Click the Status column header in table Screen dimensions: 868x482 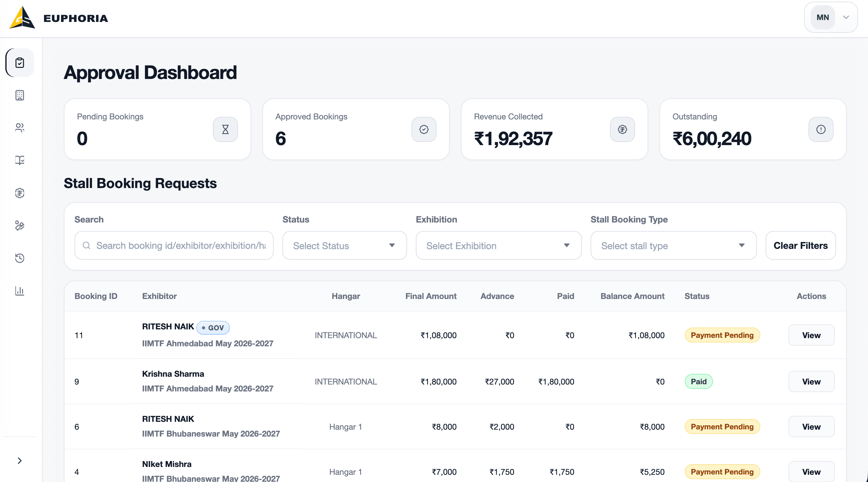pos(697,296)
